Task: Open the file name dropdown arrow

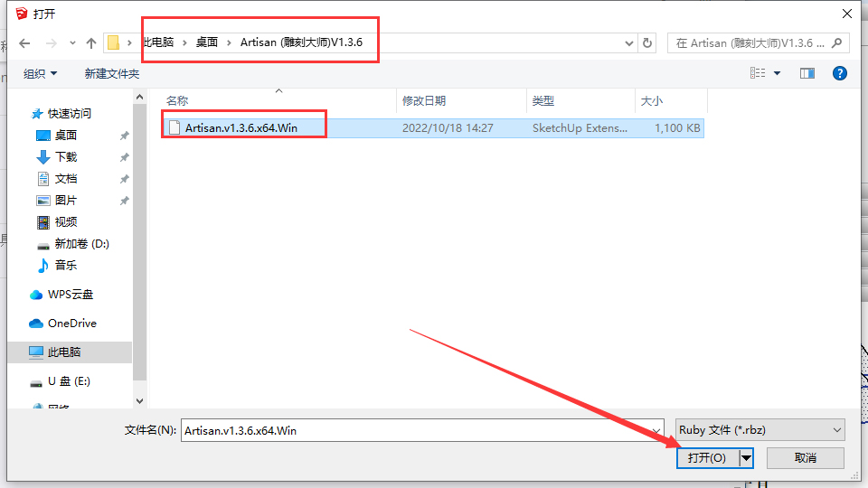Action: pos(656,430)
